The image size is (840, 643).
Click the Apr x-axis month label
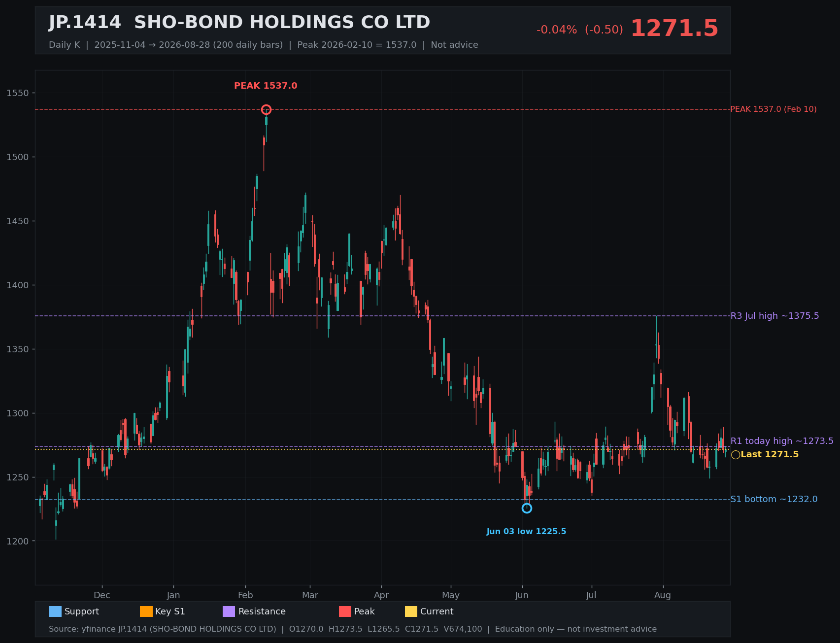point(381,595)
